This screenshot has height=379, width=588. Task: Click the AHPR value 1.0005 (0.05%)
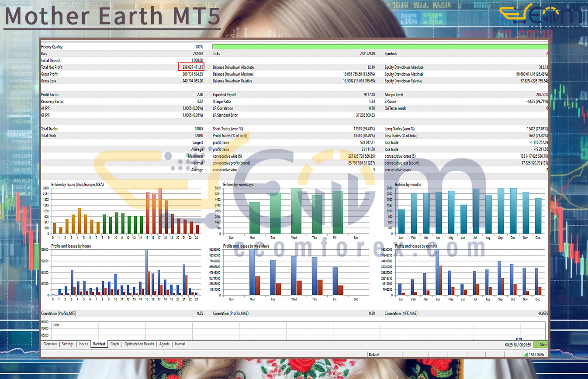pos(193,108)
